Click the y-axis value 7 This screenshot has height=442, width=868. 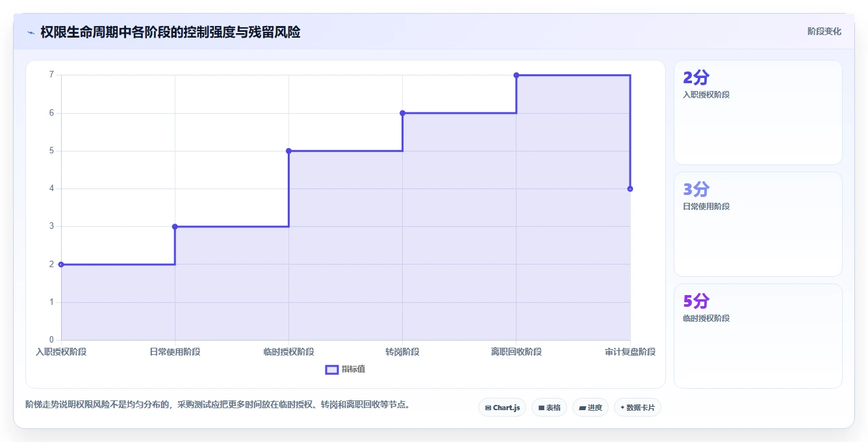click(51, 75)
